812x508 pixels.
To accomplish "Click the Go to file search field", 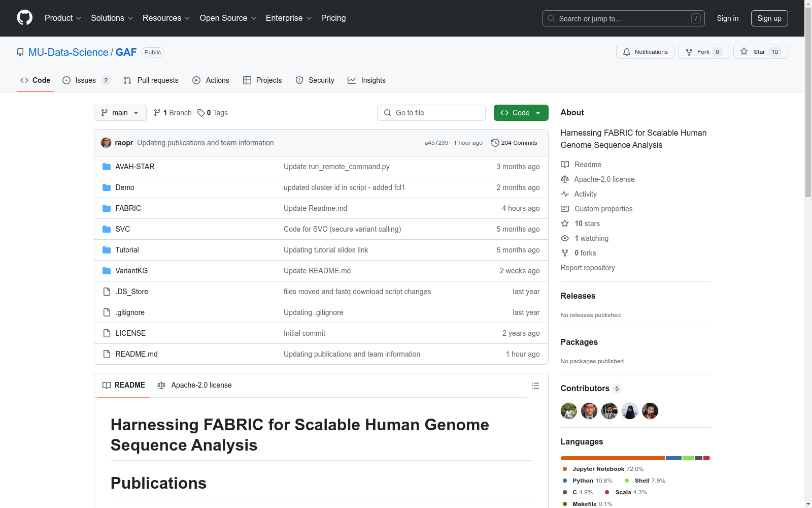I will click(431, 113).
